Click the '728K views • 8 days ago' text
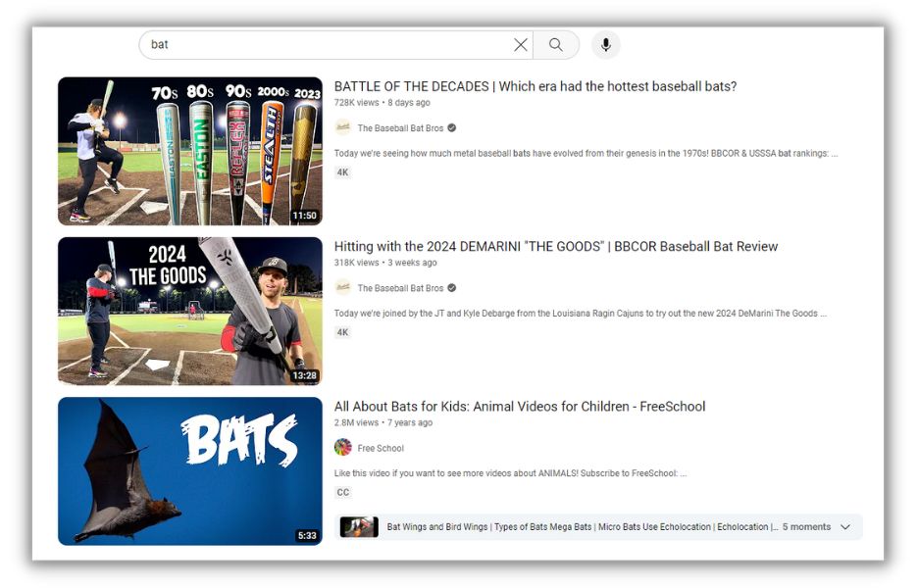 pyautogui.click(x=382, y=102)
